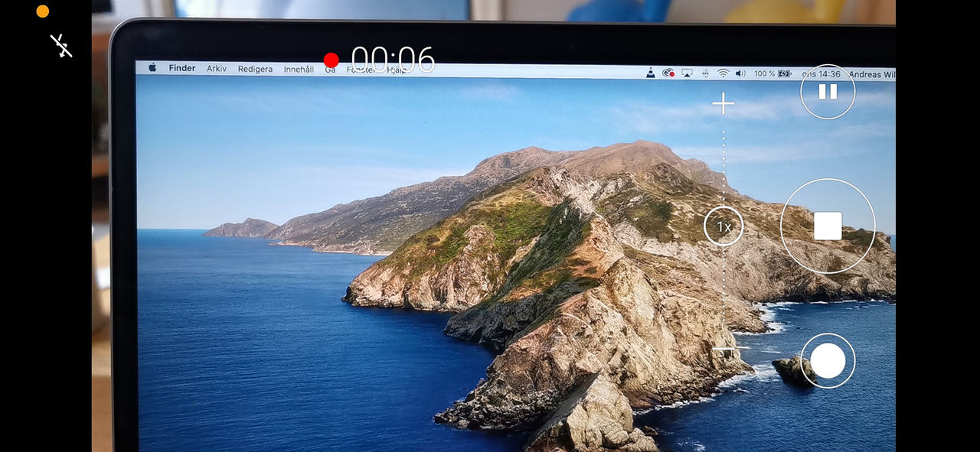The width and height of the screenshot is (980, 452).
Task: Toggle the camera flash off icon
Action: (x=61, y=45)
